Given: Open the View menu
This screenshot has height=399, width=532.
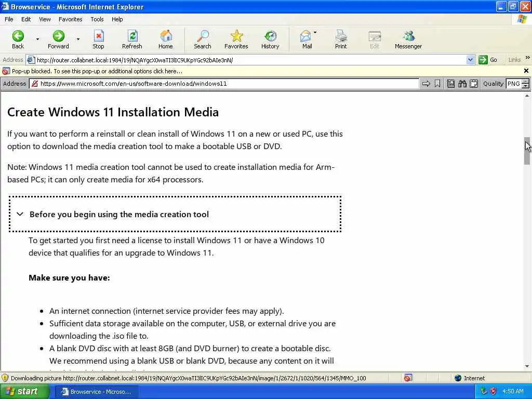Looking at the screenshot, I should tap(45, 19).
